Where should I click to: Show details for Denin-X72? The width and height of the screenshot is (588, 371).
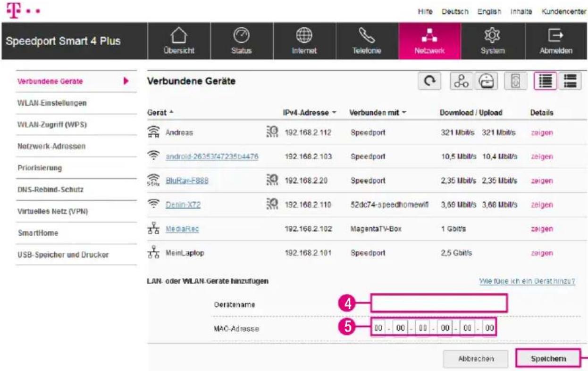(x=542, y=205)
